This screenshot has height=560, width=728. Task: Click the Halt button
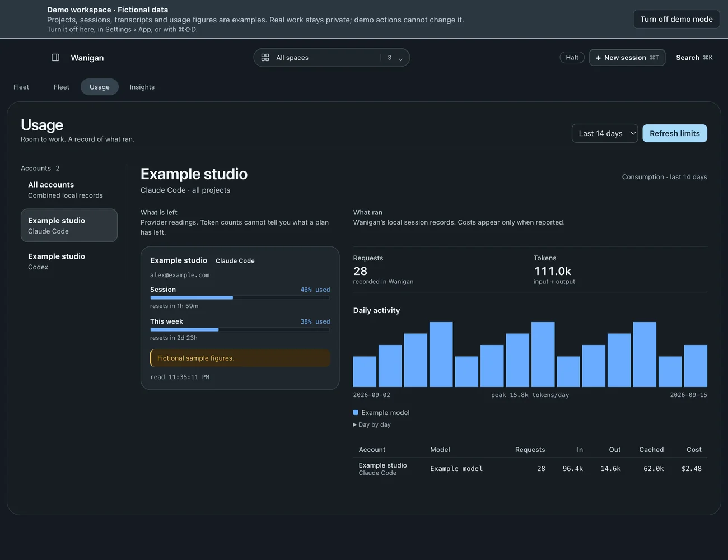pyautogui.click(x=572, y=58)
